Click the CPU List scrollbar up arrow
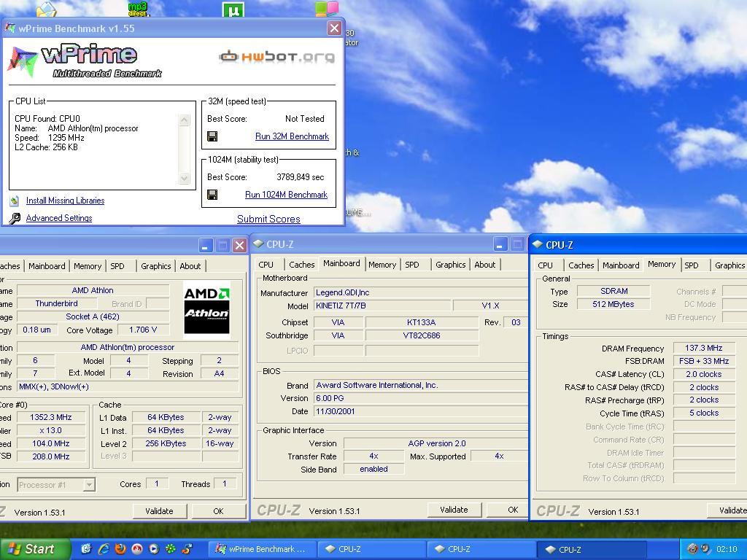The image size is (747, 560). pyautogui.click(x=184, y=120)
